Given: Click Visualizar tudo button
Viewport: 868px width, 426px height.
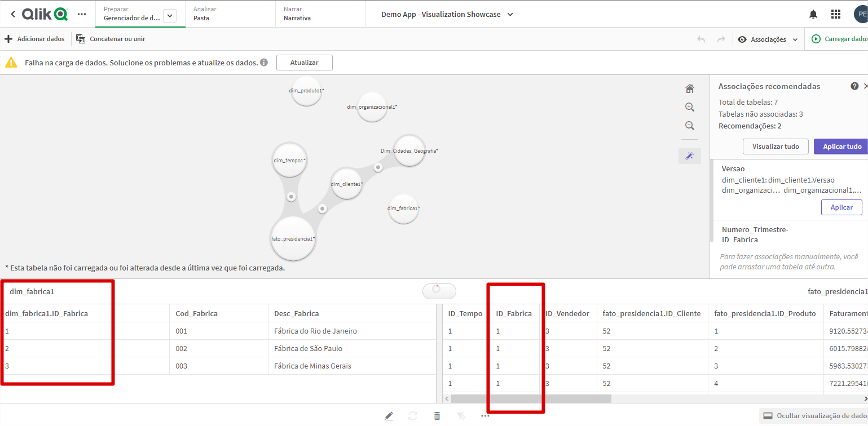Looking at the screenshot, I should [x=776, y=147].
